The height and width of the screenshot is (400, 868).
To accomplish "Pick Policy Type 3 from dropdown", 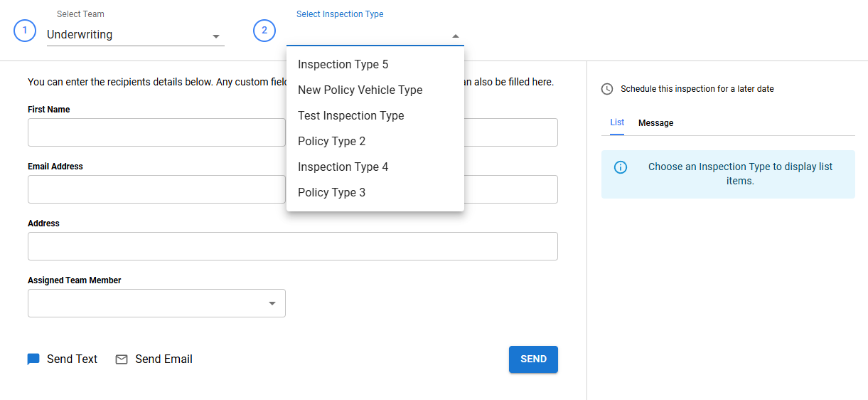I will tap(375, 193).
